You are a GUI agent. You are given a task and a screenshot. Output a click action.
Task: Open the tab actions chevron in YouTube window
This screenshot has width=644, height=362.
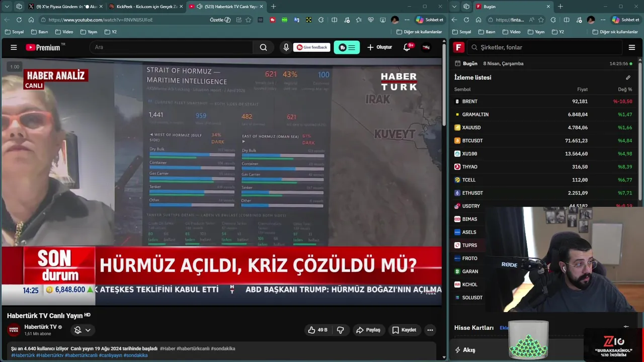click(x=7, y=7)
